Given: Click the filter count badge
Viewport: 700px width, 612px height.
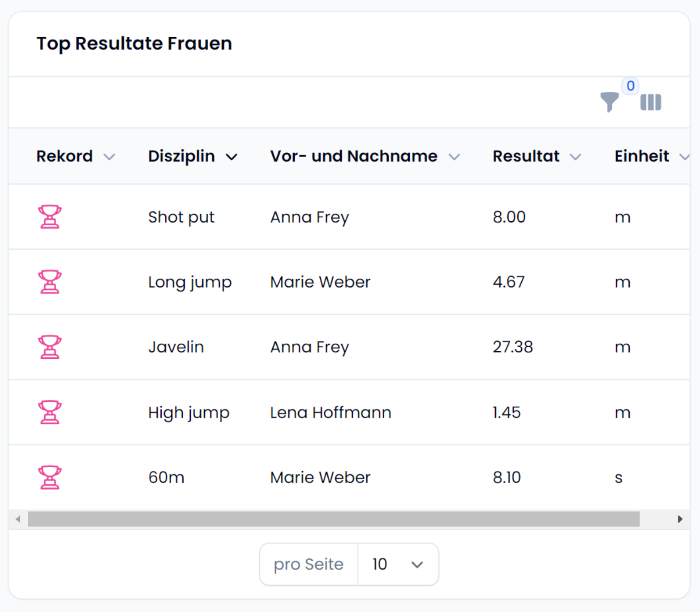Looking at the screenshot, I should tap(630, 86).
